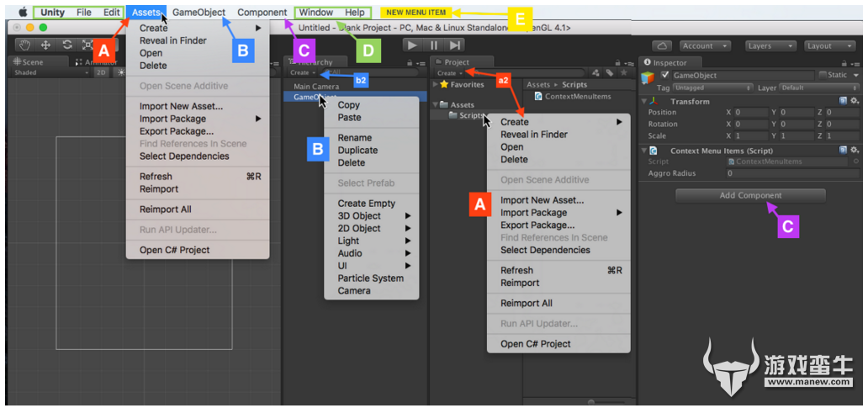
Task: Select the Rotate tool in the toolbar
Action: click(x=67, y=45)
